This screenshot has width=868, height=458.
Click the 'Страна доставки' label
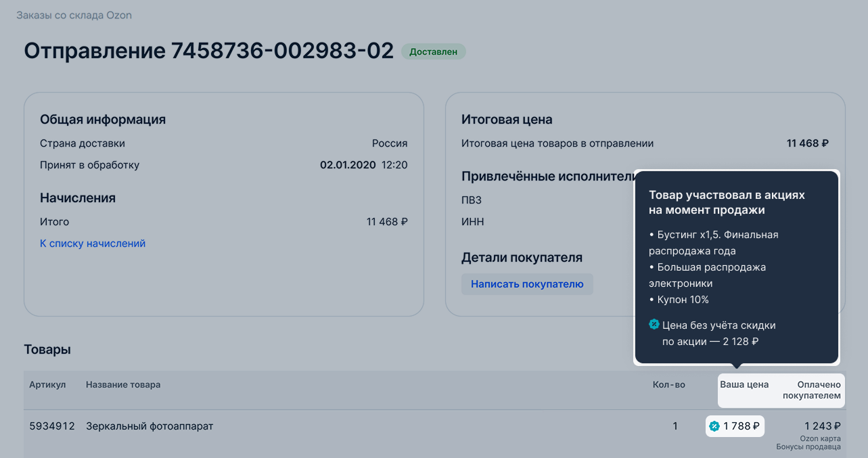tap(83, 143)
